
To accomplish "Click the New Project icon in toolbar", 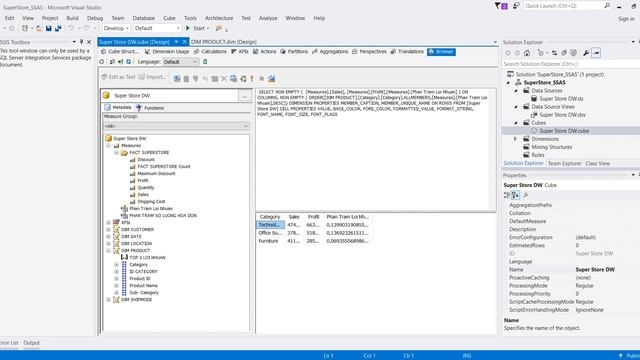I will (x=25, y=28).
